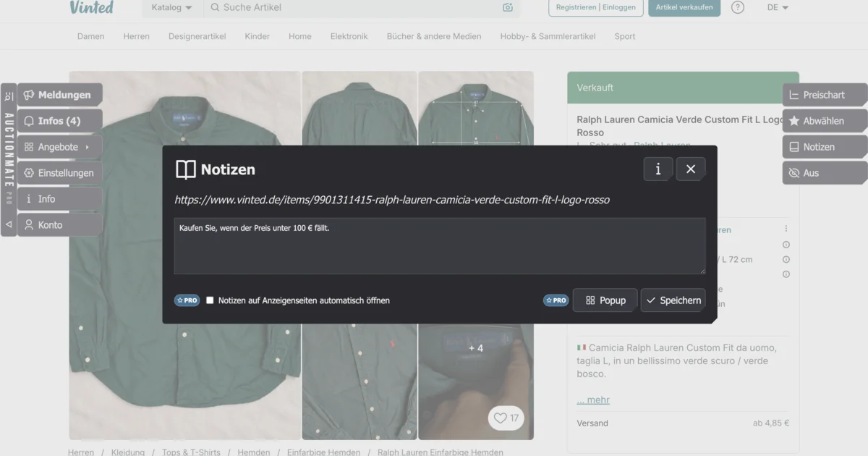The image size is (868, 456).
Task: Click Registrieren | Einloggen button
Action: [x=596, y=7]
